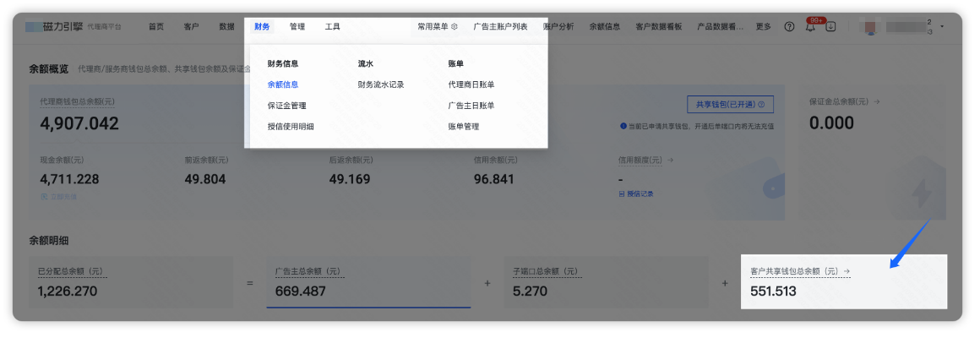Screen dimensions: 980x338
Task: Click the 保证金总余额 value 0.000
Action: click(831, 123)
